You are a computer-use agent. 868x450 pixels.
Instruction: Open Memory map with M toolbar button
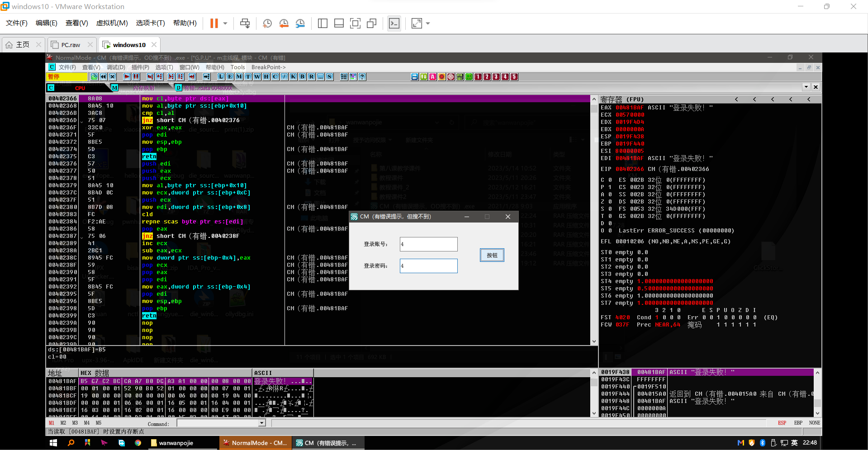point(239,77)
